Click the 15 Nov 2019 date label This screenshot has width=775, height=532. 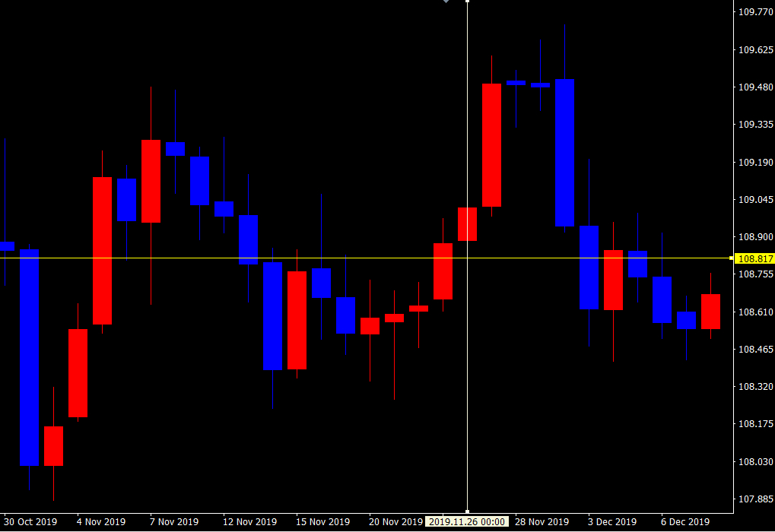(x=322, y=521)
